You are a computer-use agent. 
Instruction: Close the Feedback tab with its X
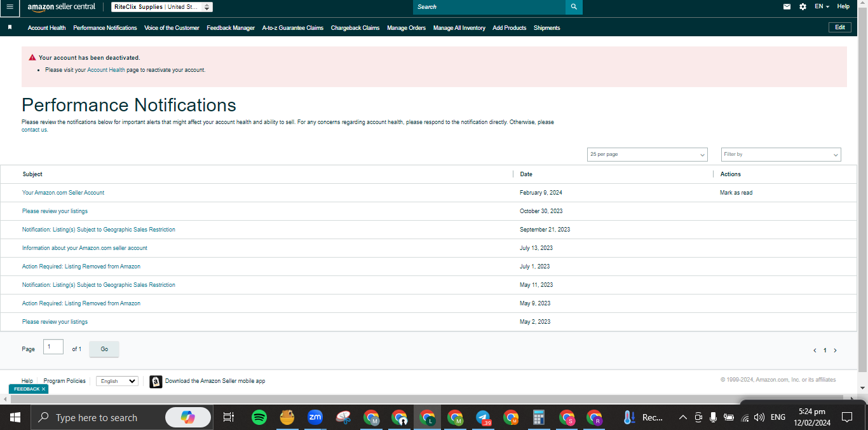(x=43, y=389)
